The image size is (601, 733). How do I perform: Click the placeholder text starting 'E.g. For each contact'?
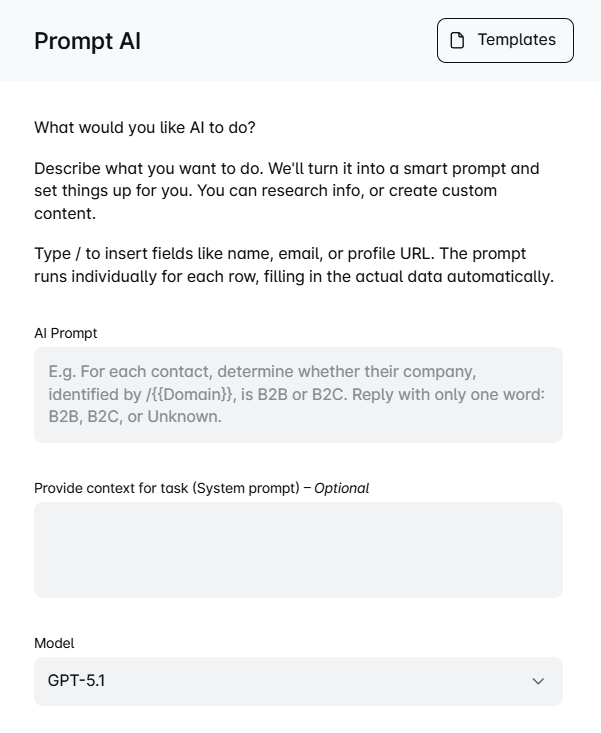tap(296, 394)
